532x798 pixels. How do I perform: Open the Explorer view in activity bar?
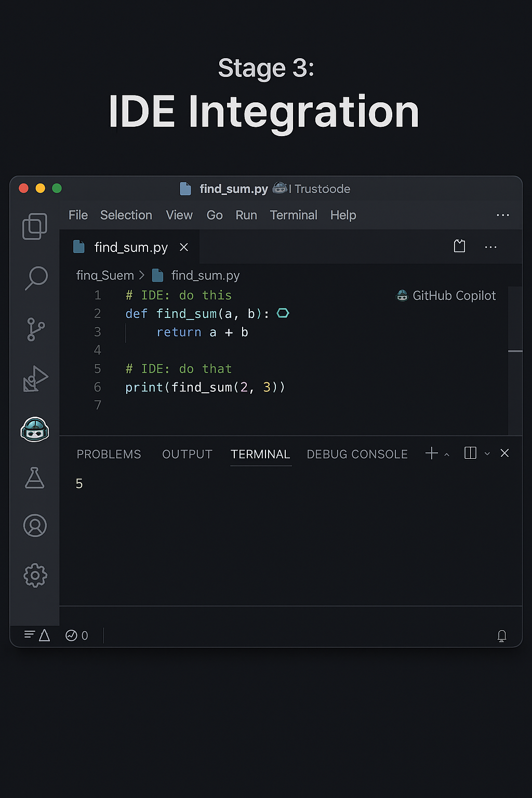[35, 226]
